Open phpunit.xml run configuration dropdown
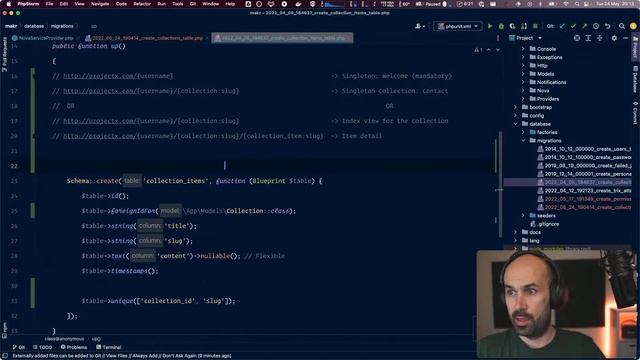Screen dimensions: 640x360 (x=458, y=26)
